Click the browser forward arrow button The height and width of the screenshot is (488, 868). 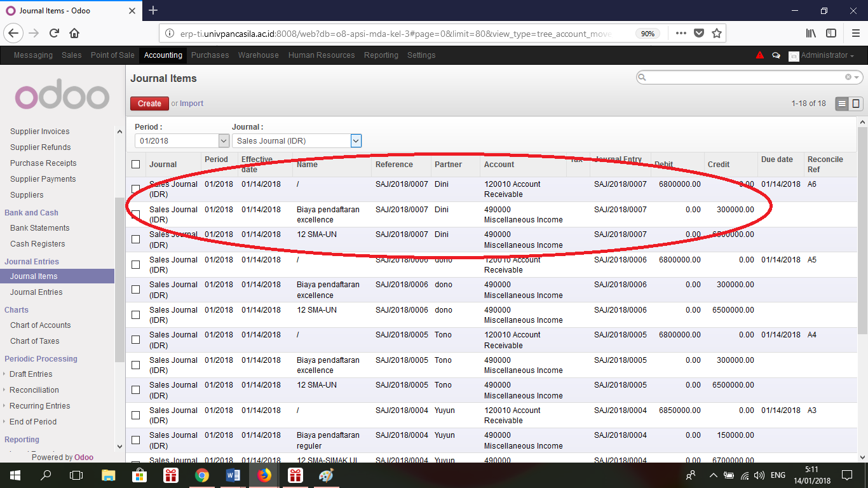coord(34,33)
